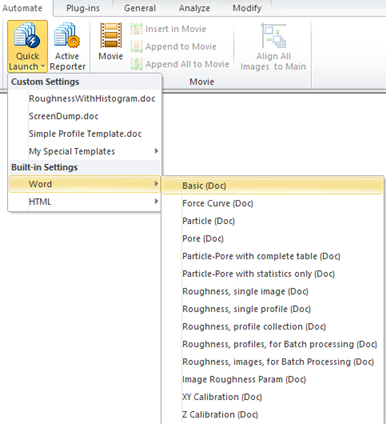This screenshot has height=424, width=386.
Task: Open My Special Templates menu entry
Action: click(85, 151)
